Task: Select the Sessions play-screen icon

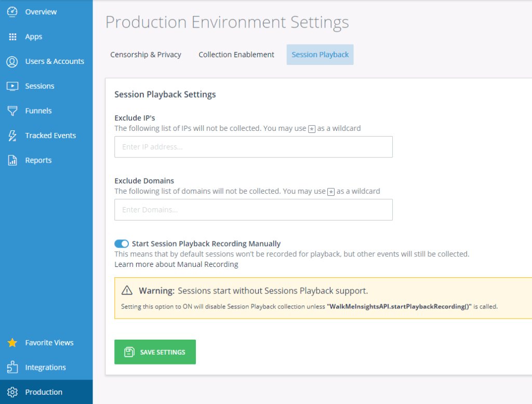Action: coord(12,86)
